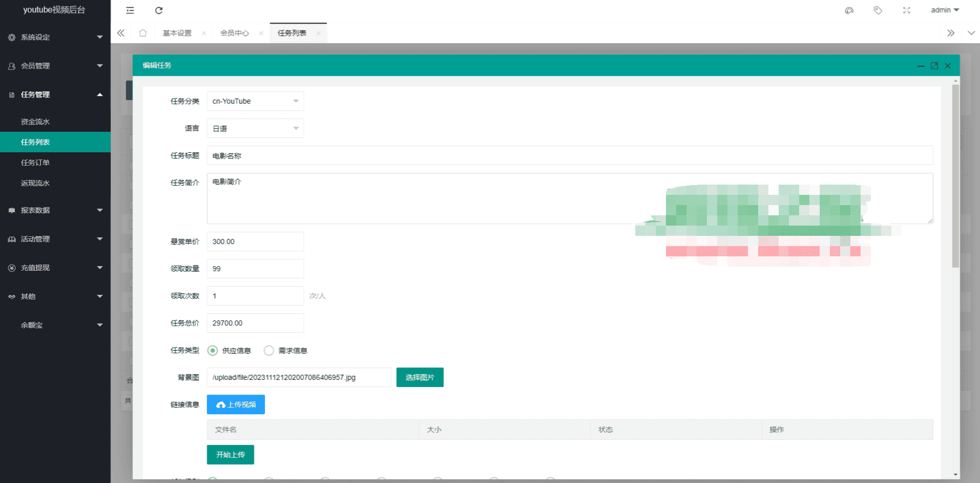Click the 选择图片 button
The width and height of the screenshot is (980, 483).
[420, 377]
